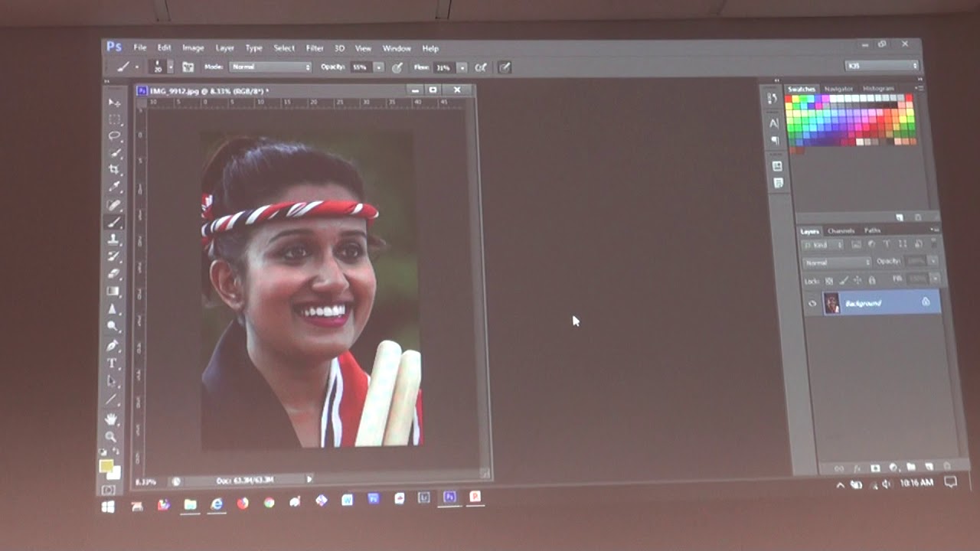
Task: Click the background color swatch
Action: tap(113, 473)
